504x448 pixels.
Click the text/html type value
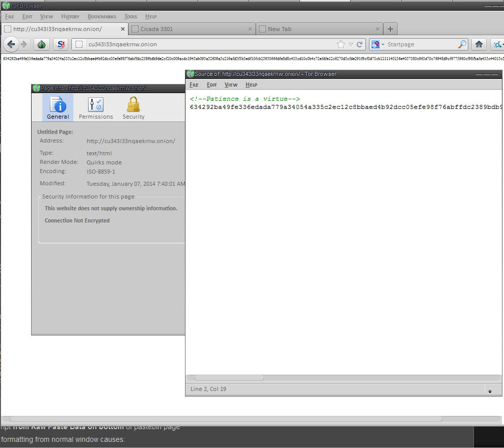pos(99,153)
